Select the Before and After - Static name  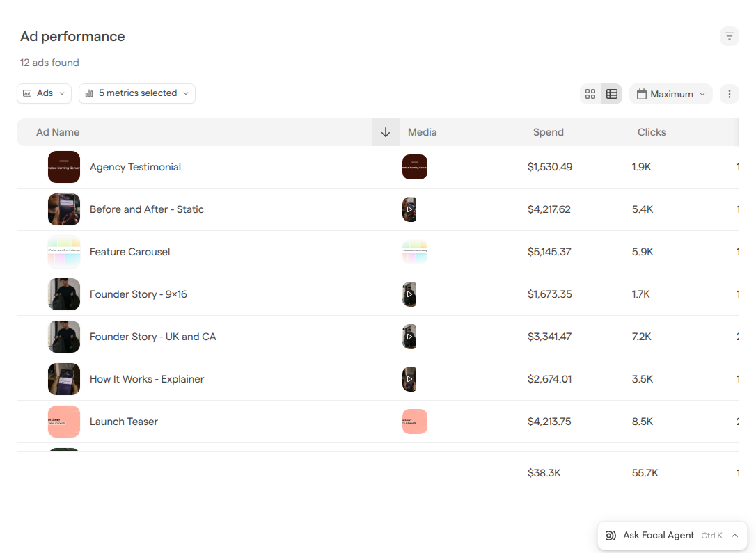pyautogui.click(x=147, y=209)
